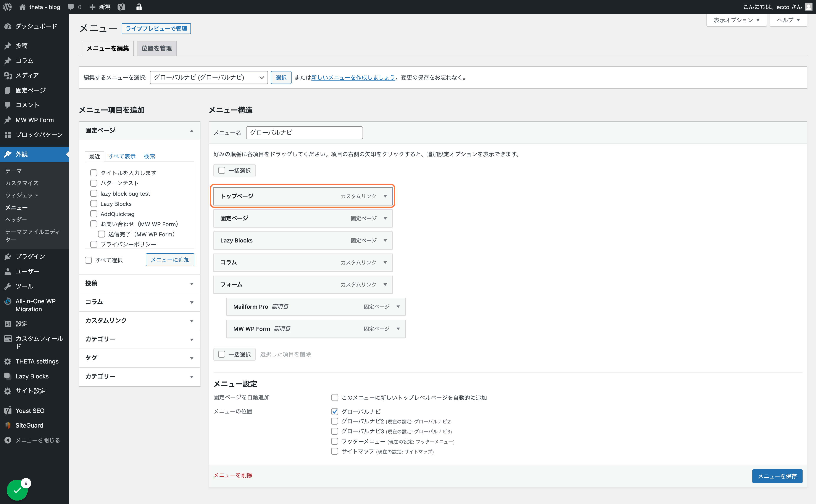
Task: Open the ヘルプ tab
Action: pyautogui.click(x=788, y=20)
